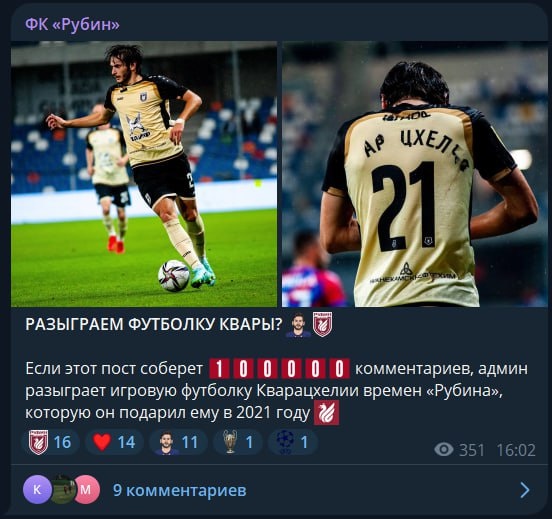The width and height of the screenshot is (552, 519).
Task: Click the Rubin crest emoji in the headline
Action: point(322,325)
